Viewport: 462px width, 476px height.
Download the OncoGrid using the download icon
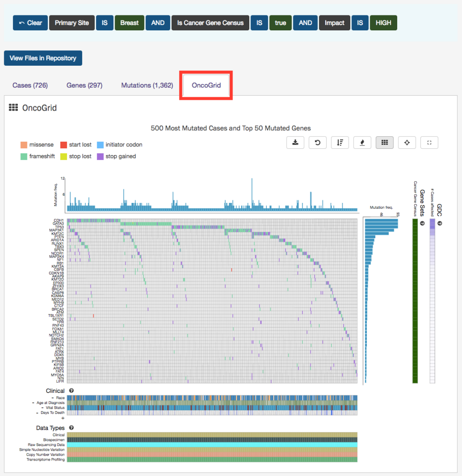point(295,143)
